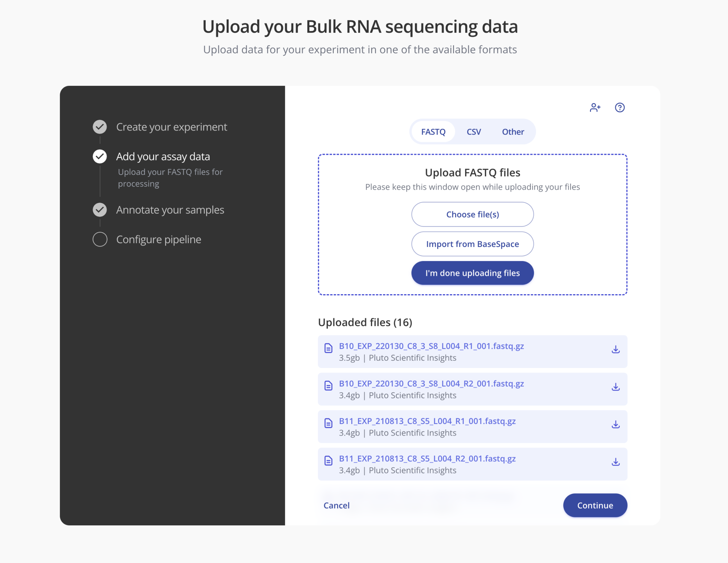
Task: Download B10 R1 fastq file
Action: click(615, 349)
